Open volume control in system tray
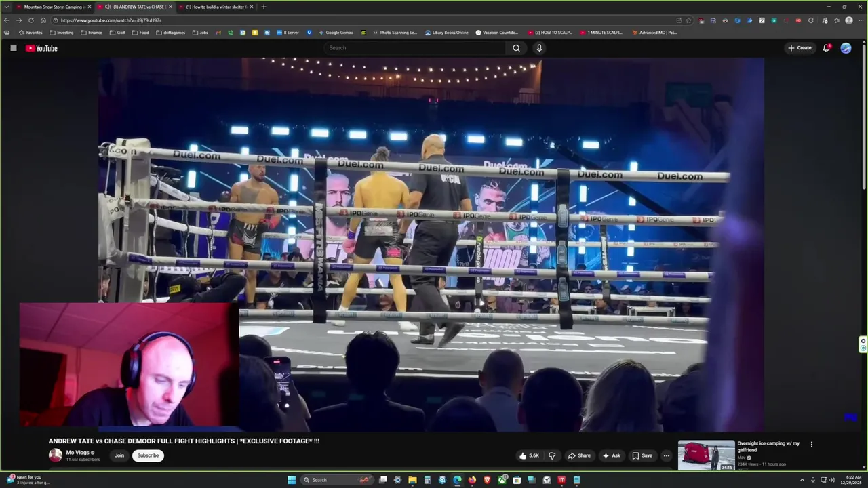 click(831, 480)
